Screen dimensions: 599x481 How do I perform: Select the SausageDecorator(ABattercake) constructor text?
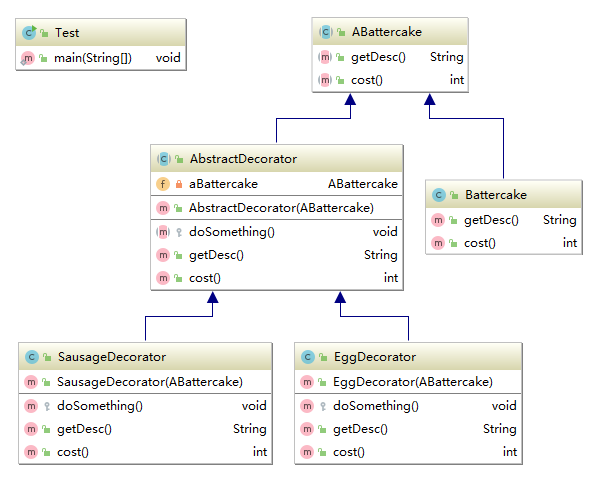[x=150, y=382]
